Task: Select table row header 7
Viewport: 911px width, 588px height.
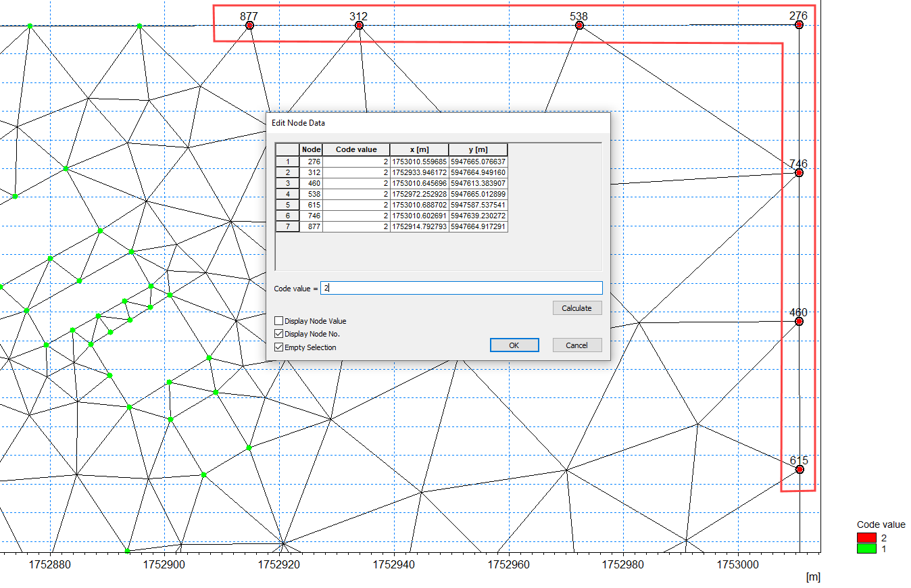Action: pos(287,227)
